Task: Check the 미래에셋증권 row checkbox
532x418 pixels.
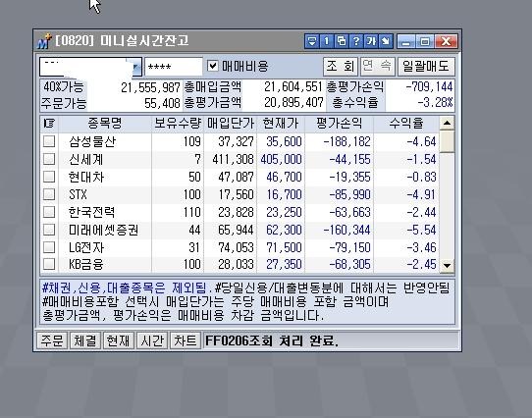Action: pyautogui.click(x=49, y=229)
